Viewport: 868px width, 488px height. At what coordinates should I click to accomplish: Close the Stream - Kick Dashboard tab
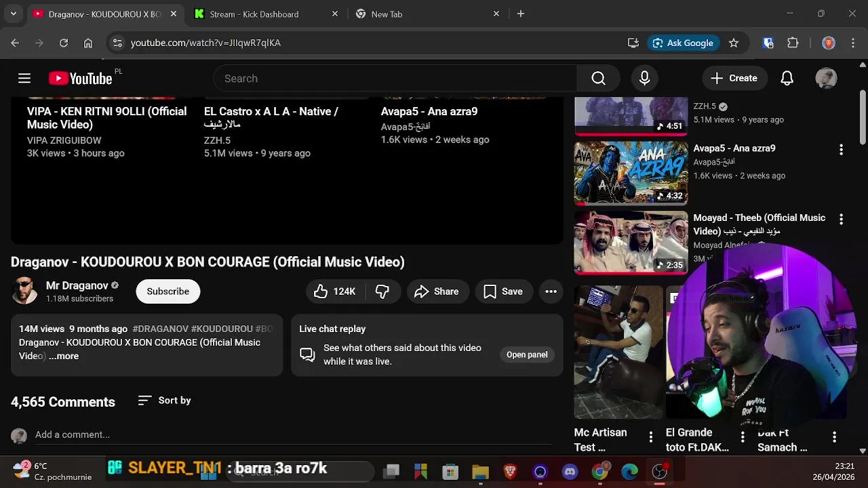tap(334, 14)
